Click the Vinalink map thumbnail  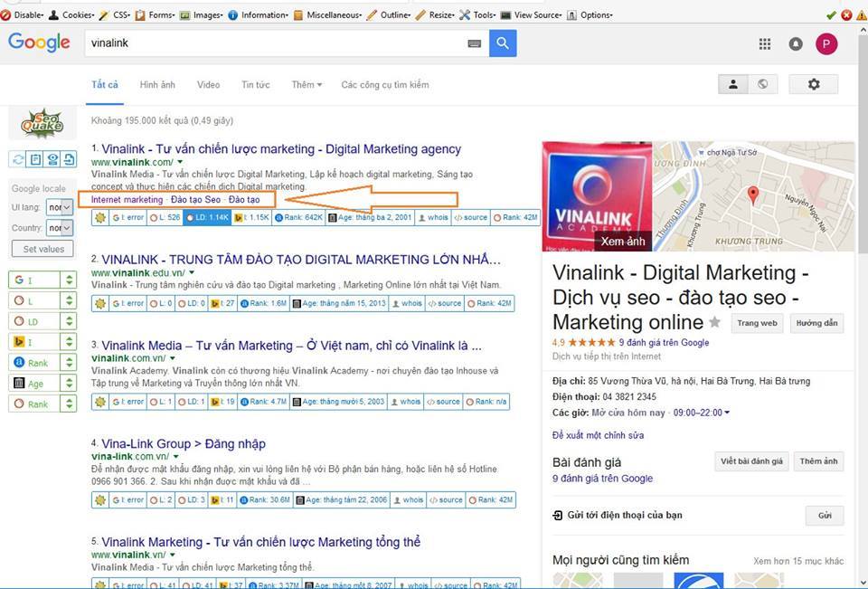tap(753, 196)
